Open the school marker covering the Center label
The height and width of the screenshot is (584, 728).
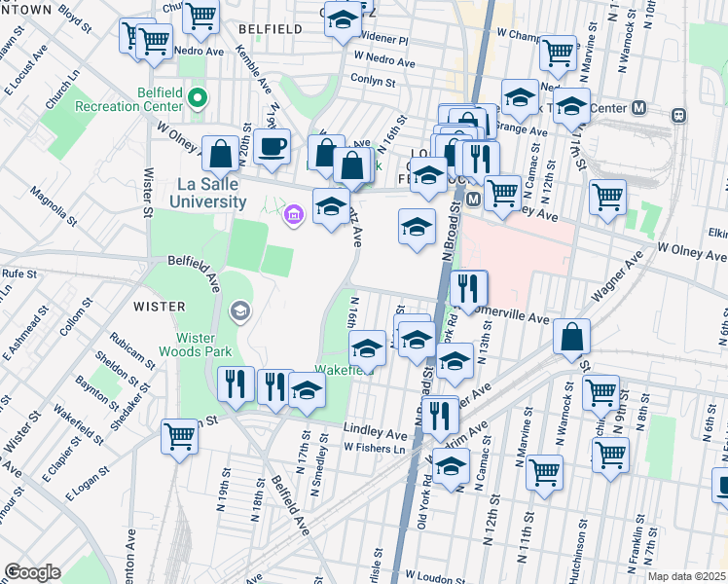[x=572, y=110]
